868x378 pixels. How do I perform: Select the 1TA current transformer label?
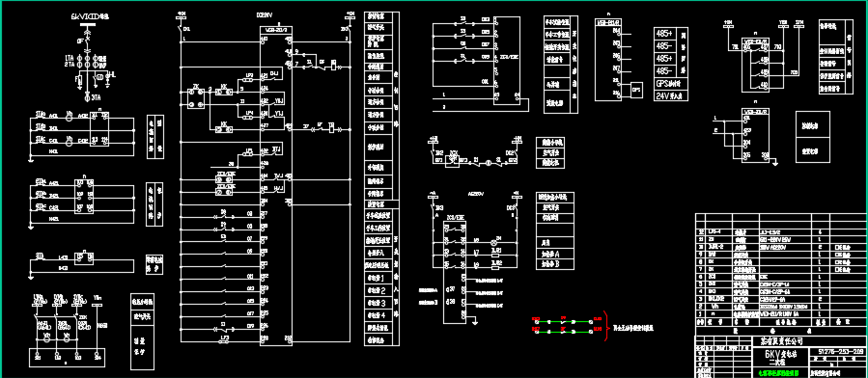(70, 58)
